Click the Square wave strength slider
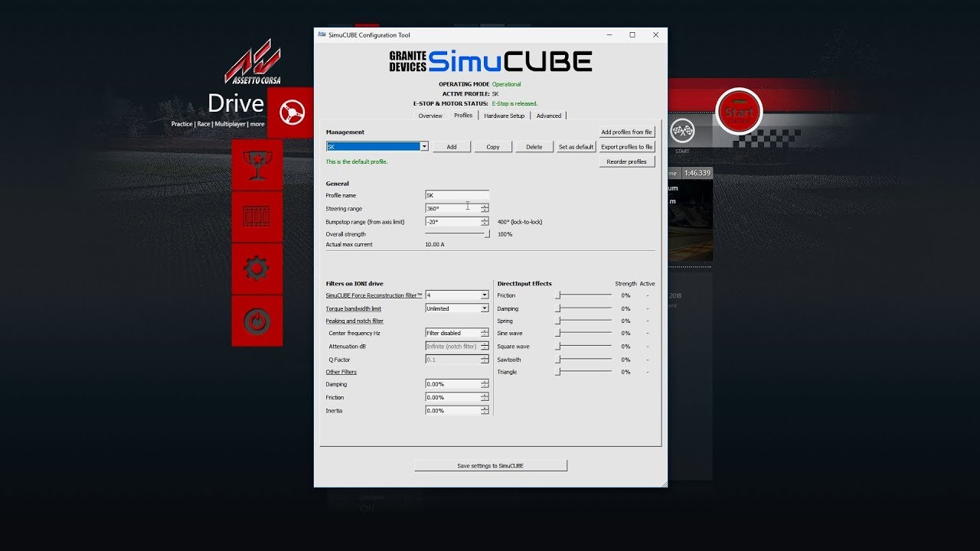980x551 pixels. 584,346
